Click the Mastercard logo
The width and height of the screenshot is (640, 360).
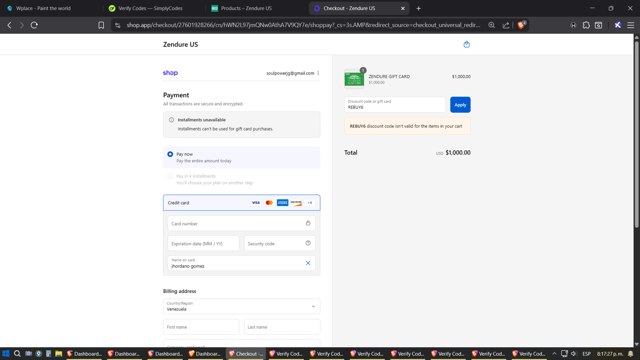[269, 202]
